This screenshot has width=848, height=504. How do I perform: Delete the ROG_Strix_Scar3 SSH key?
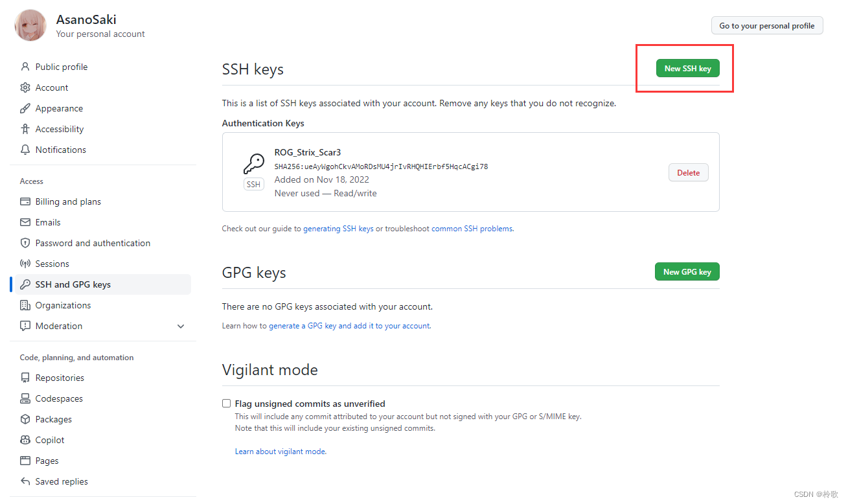click(688, 173)
